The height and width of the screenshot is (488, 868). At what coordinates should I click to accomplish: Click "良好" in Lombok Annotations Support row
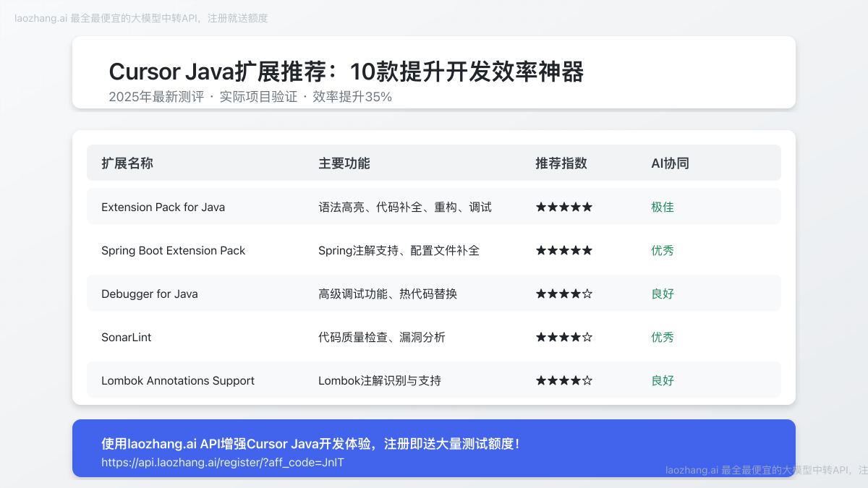tap(663, 380)
